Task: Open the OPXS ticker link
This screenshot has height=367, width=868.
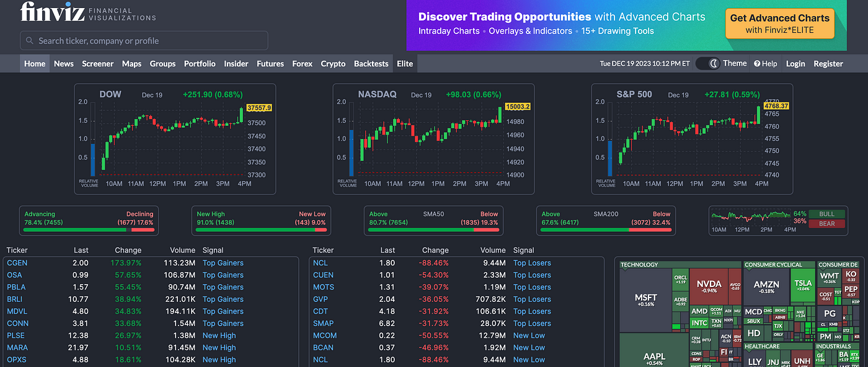Action: pyautogui.click(x=17, y=360)
